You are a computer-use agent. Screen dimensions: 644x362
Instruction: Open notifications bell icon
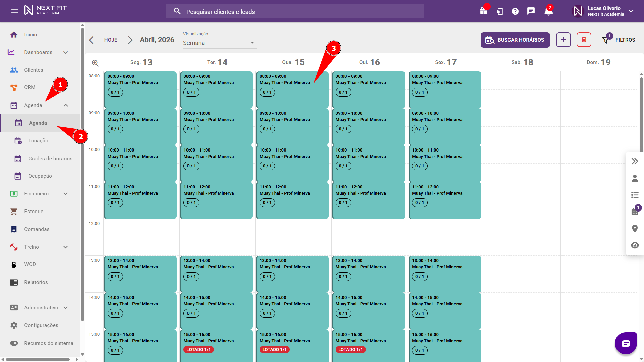coord(548,11)
